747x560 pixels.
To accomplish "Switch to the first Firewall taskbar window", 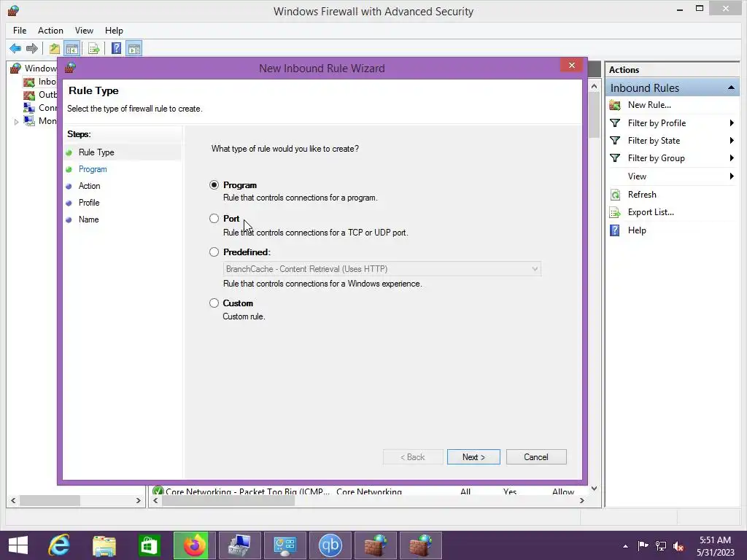I will (x=376, y=545).
